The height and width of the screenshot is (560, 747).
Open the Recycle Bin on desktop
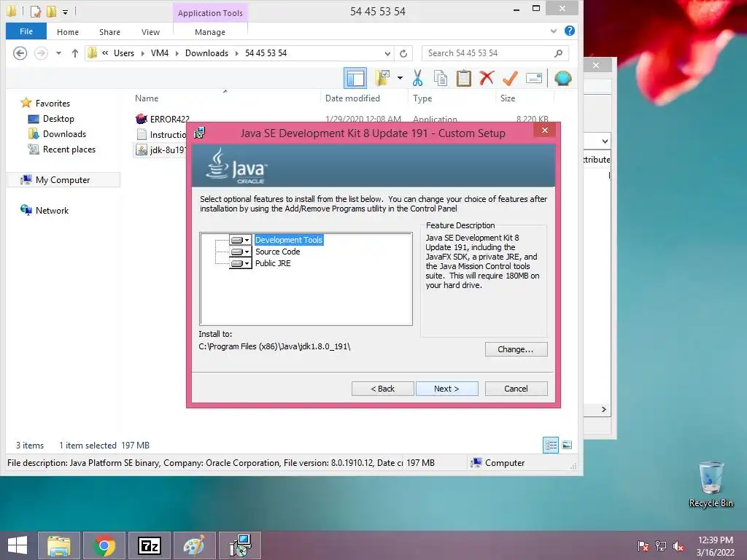(711, 485)
